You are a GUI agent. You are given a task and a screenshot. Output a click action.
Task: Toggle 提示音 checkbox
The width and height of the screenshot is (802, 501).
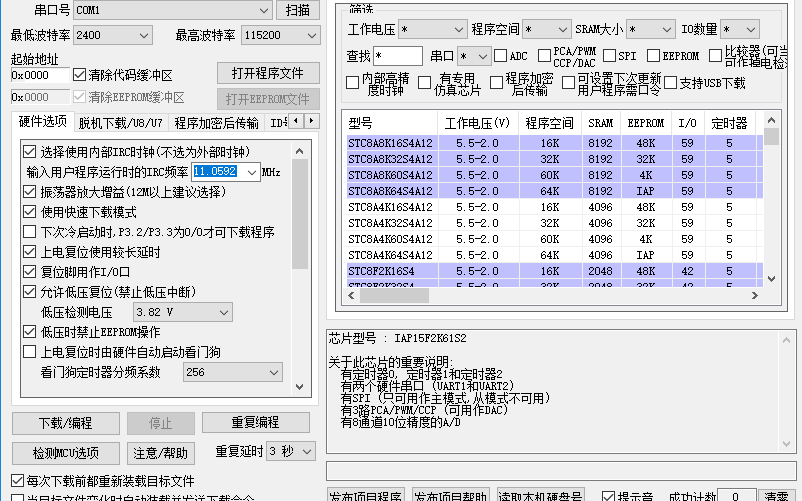[x=608, y=496]
